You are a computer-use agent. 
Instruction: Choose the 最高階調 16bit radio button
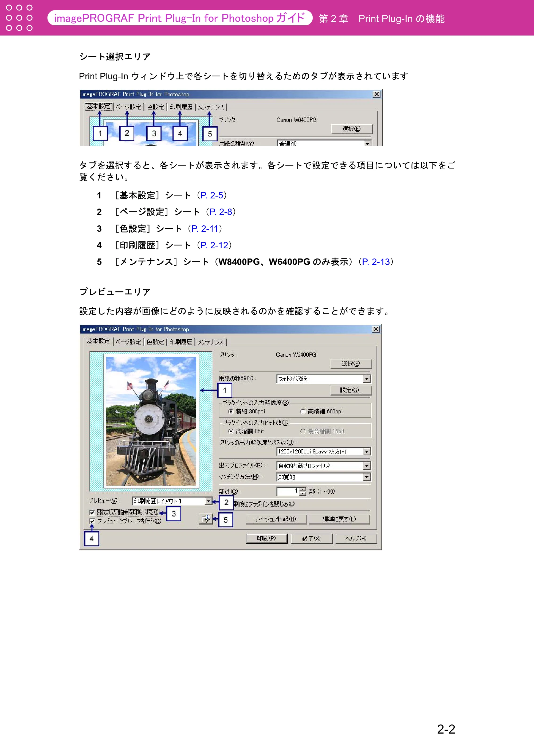(303, 431)
